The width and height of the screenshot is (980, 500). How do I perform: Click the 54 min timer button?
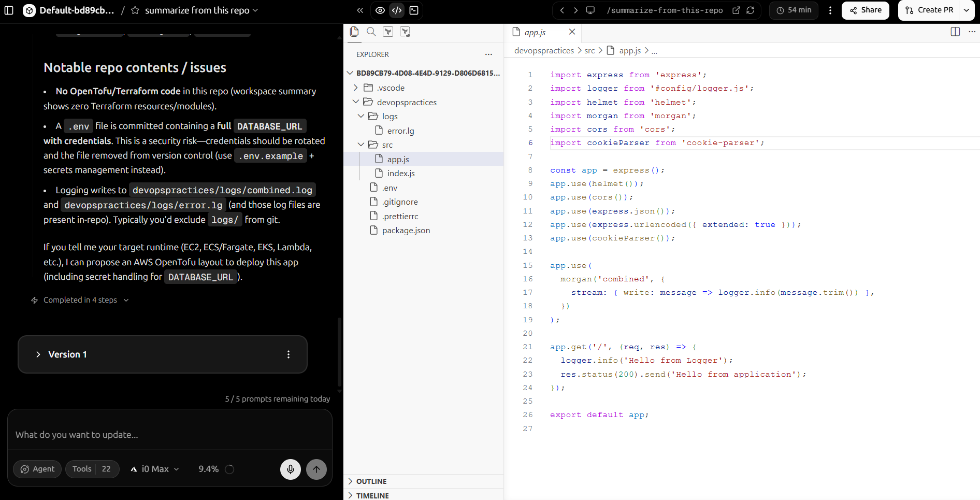click(x=794, y=10)
